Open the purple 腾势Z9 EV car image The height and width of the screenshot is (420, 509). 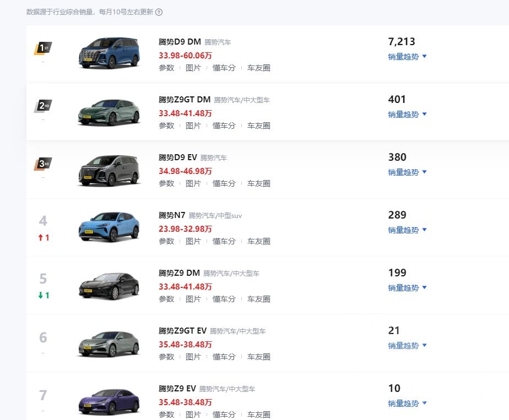(109, 401)
